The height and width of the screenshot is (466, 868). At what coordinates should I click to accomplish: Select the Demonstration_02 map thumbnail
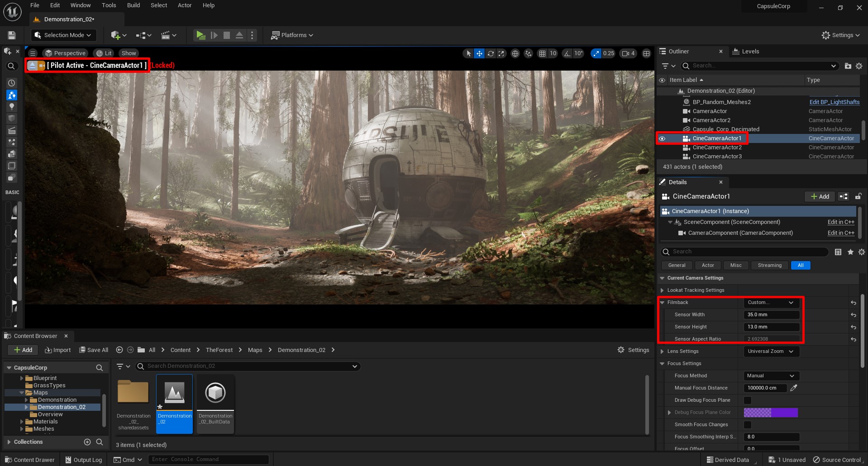click(x=174, y=393)
